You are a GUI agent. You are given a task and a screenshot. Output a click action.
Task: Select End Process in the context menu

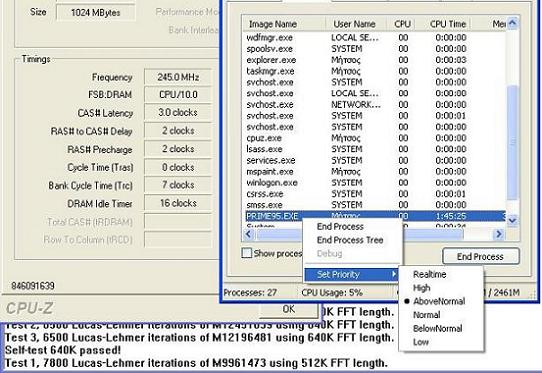coord(340,226)
